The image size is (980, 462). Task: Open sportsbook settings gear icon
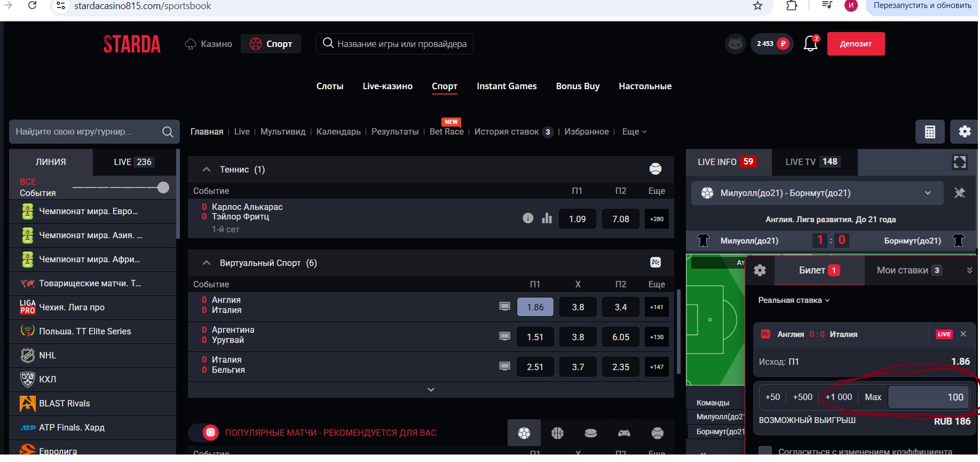[x=964, y=132]
